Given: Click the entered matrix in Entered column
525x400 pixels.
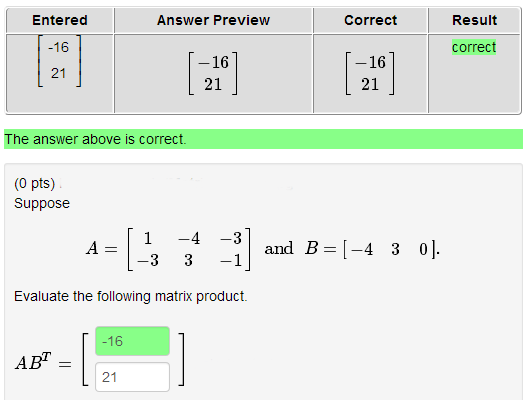Looking at the screenshot, I should tap(59, 61).
